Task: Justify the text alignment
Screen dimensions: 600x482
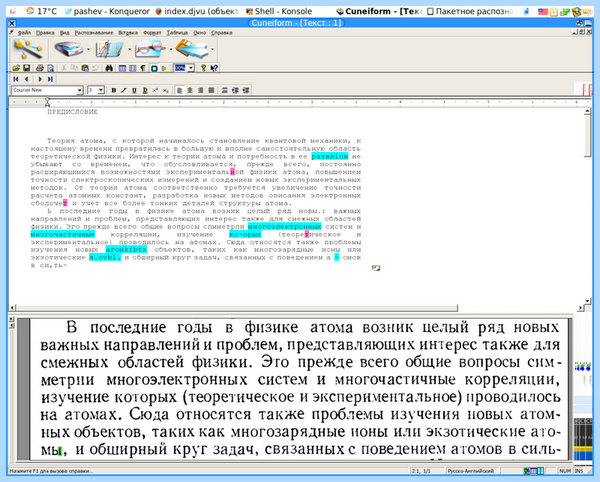Action: (x=211, y=90)
